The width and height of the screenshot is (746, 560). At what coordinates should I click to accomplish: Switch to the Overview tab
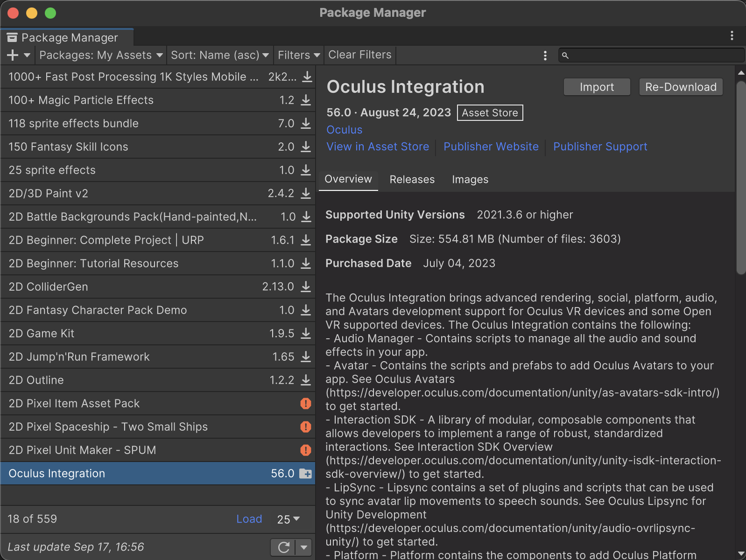click(348, 179)
